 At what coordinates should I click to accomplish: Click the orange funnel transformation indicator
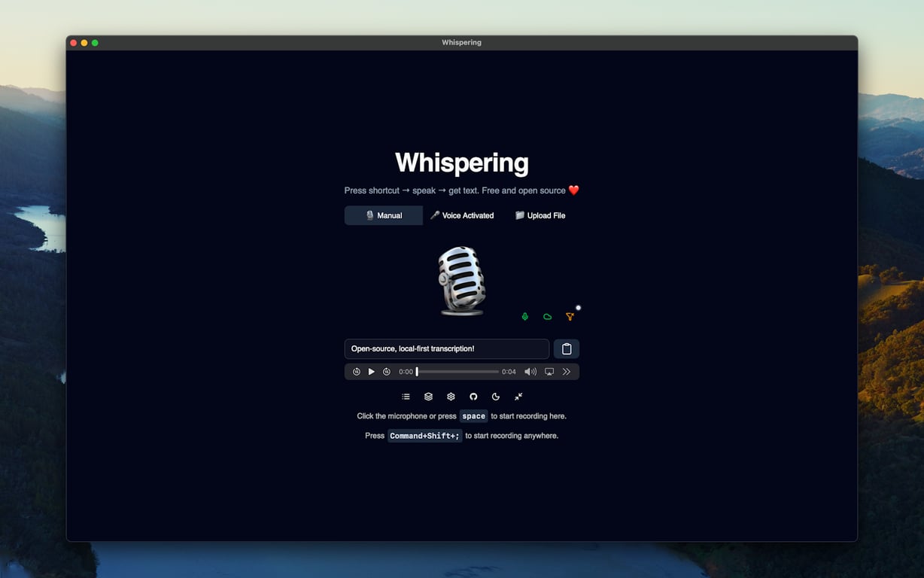(570, 316)
